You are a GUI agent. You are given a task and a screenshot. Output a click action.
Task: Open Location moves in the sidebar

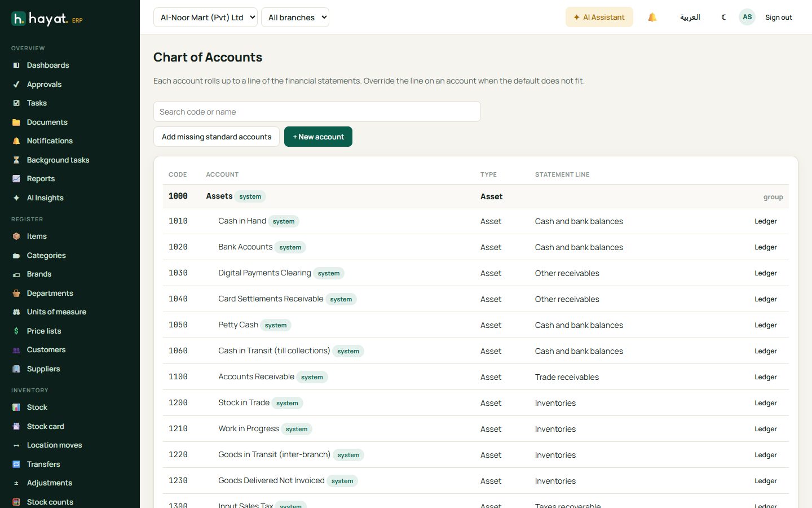click(x=54, y=445)
